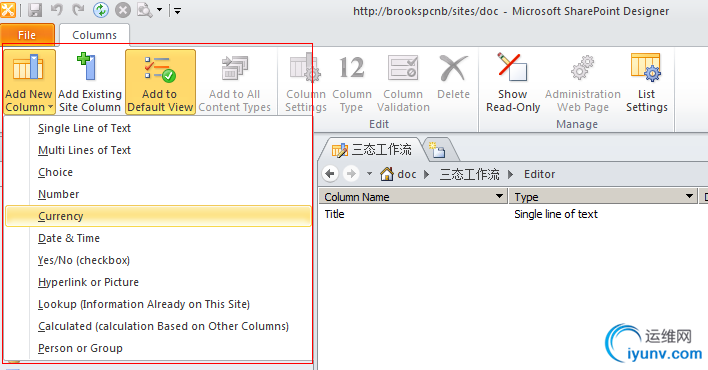Open the Column Name header filter dropdown
Screen dimensions: 708x370
tap(499, 196)
